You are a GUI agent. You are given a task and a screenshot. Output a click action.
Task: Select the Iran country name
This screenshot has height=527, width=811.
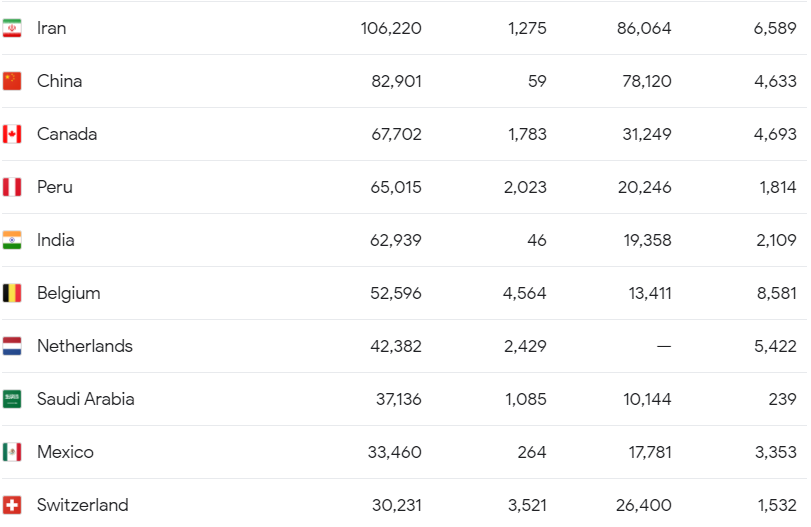coord(52,28)
